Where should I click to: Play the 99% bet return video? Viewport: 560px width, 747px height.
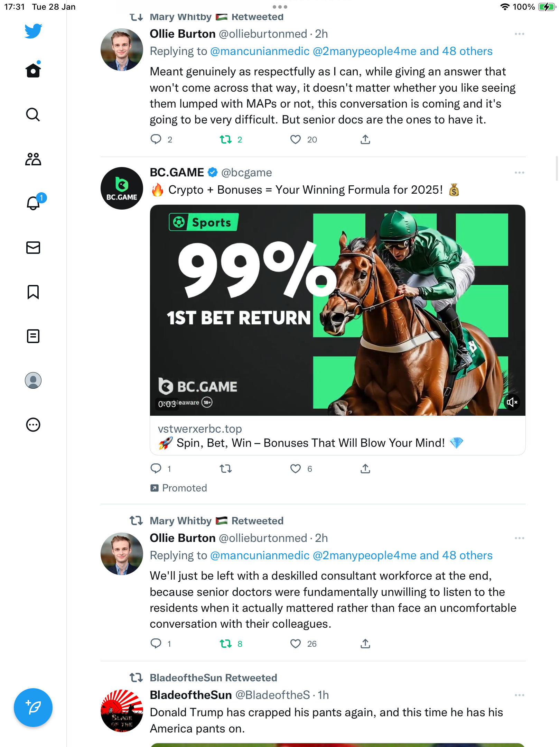click(338, 310)
